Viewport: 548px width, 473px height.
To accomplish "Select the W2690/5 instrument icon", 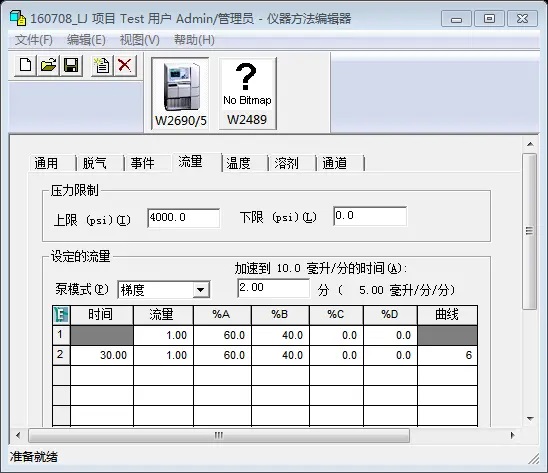I will [x=180, y=94].
